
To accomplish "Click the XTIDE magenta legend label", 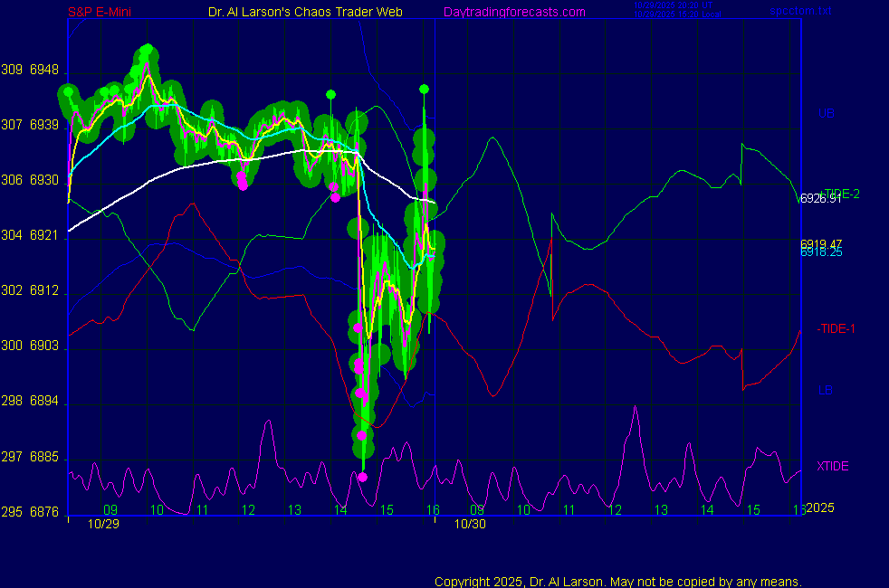I will tap(832, 466).
